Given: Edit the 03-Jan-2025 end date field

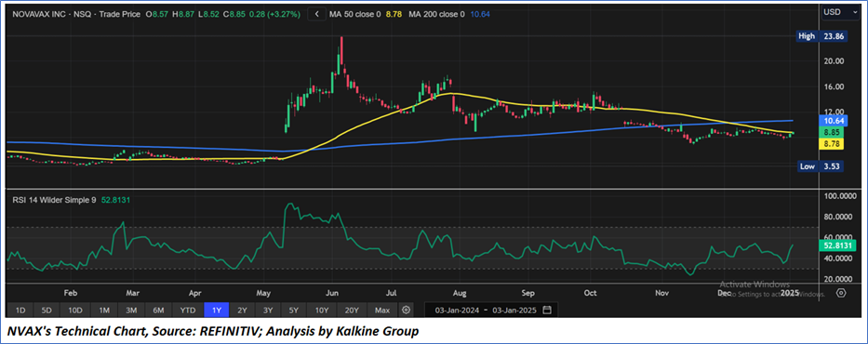Looking at the screenshot, I should (515, 310).
